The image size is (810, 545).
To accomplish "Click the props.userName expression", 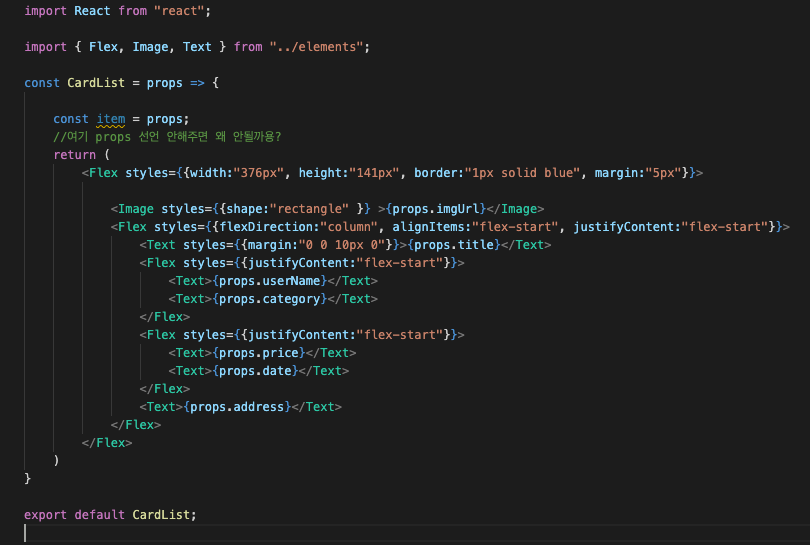I will click(270, 281).
